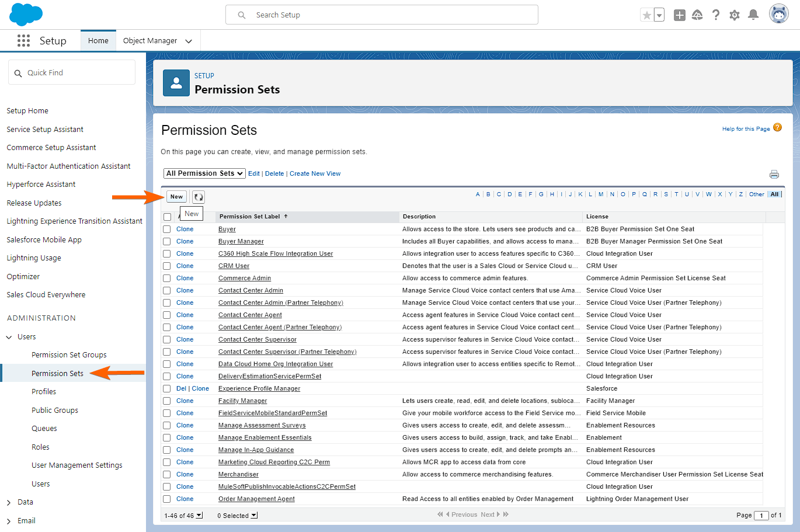
Task: Click the Search Setup magnifier icon
Action: click(x=242, y=15)
